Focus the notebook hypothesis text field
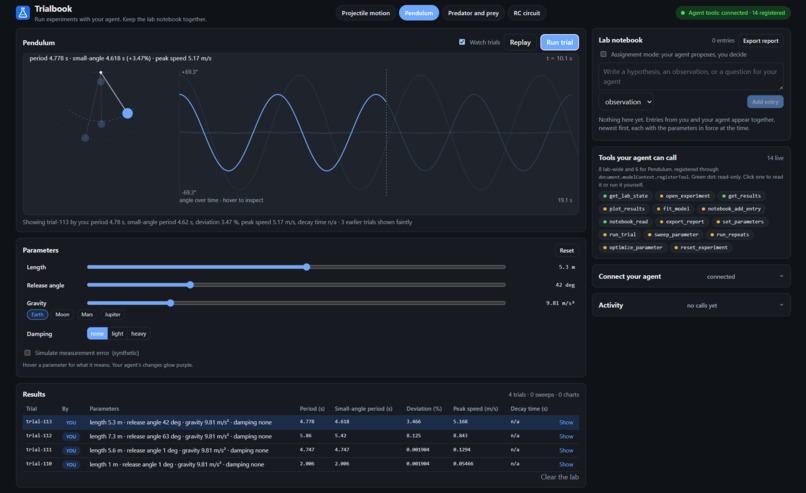806x493 pixels. click(x=690, y=77)
